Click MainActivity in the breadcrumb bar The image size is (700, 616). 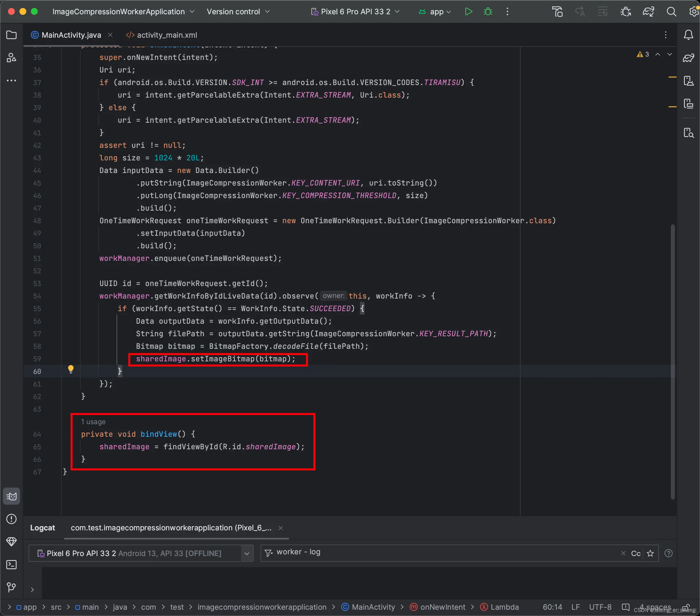click(x=373, y=607)
